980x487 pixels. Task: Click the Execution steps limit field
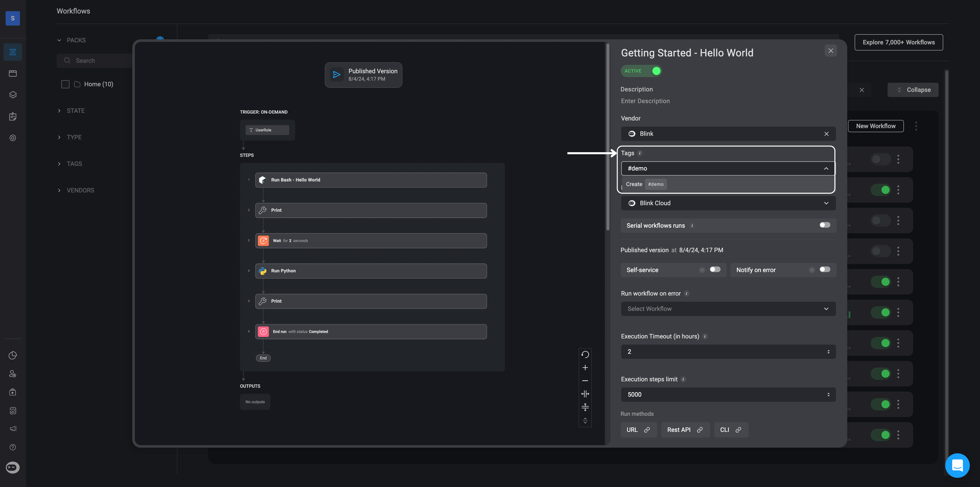point(728,395)
